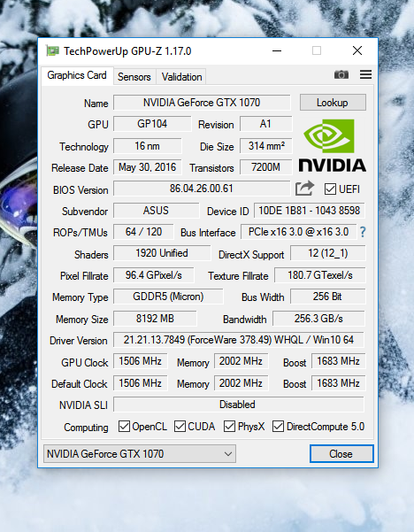Switch to the Graphics Card tab
Viewport: 414px width, 532px height.
(x=77, y=75)
